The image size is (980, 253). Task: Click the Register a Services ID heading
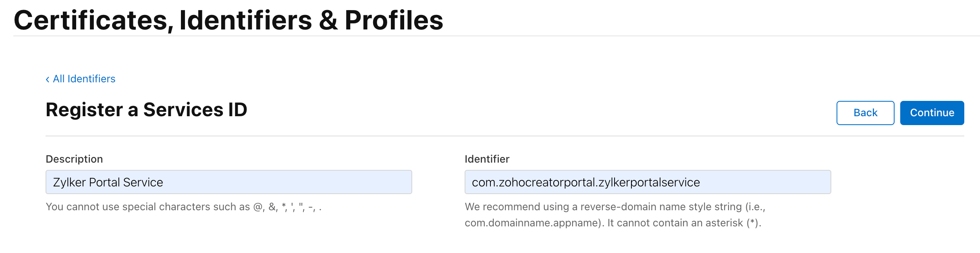pyautogui.click(x=146, y=110)
